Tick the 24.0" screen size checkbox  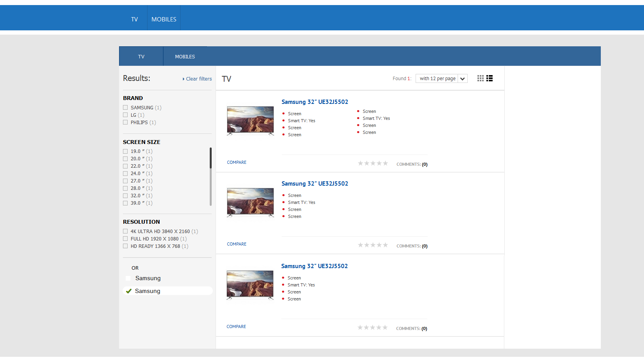click(125, 174)
